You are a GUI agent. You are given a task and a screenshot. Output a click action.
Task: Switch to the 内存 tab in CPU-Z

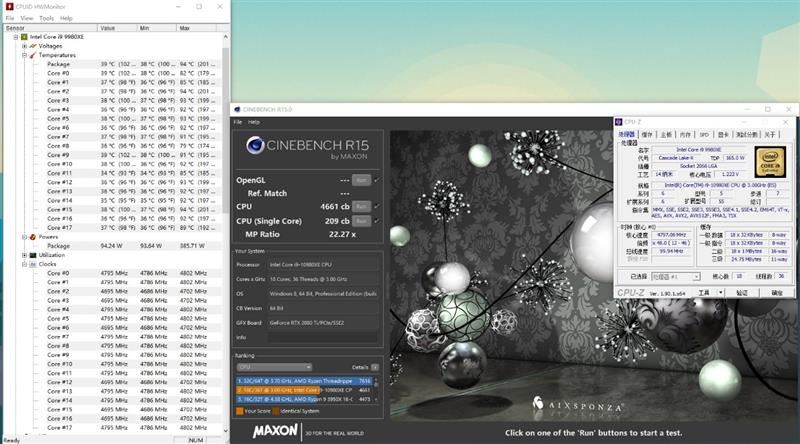(x=685, y=134)
